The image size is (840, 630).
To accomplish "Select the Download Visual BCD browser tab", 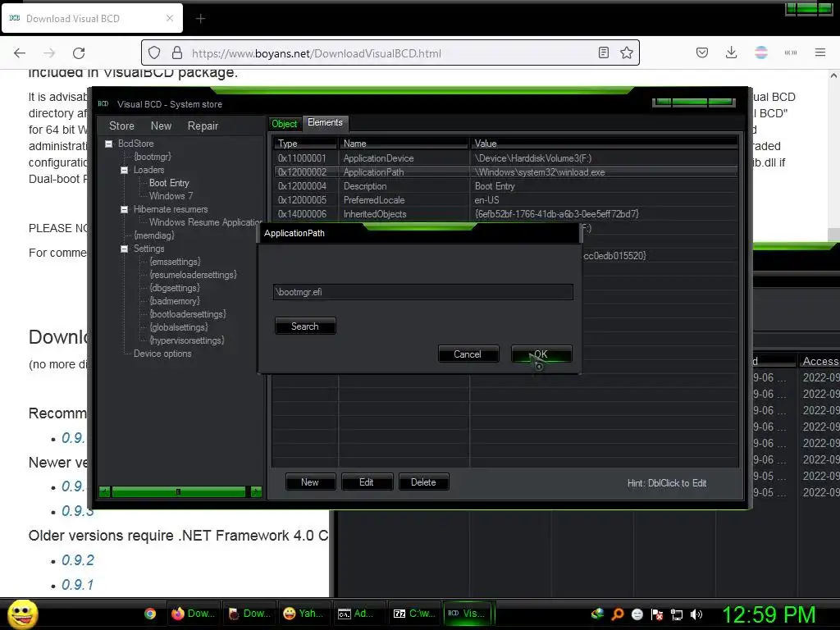I will (92, 19).
